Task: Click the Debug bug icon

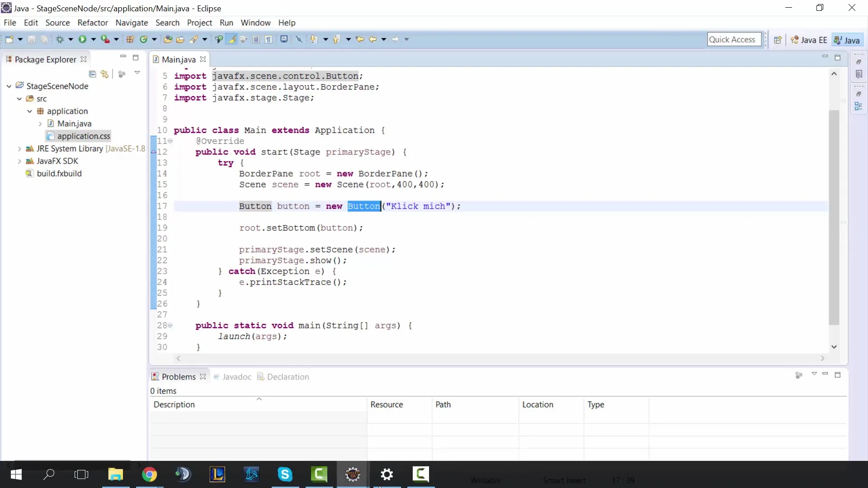Action: pyautogui.click(x=60, y=39)
